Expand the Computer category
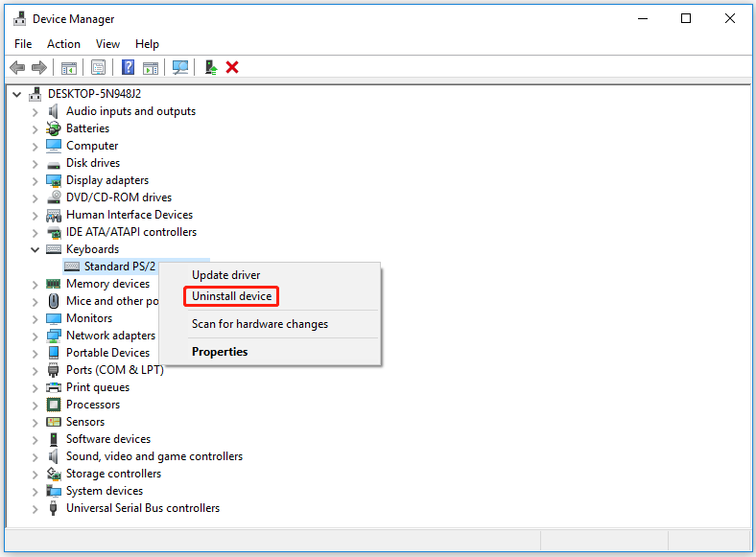The width and height of the screenshot is (756, 557). (35, 147)
